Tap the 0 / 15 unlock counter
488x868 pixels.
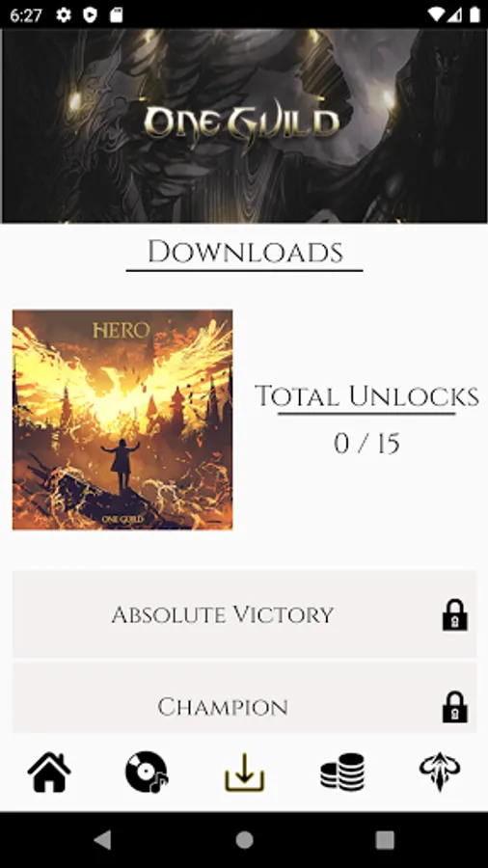click(x=366, y=444)
